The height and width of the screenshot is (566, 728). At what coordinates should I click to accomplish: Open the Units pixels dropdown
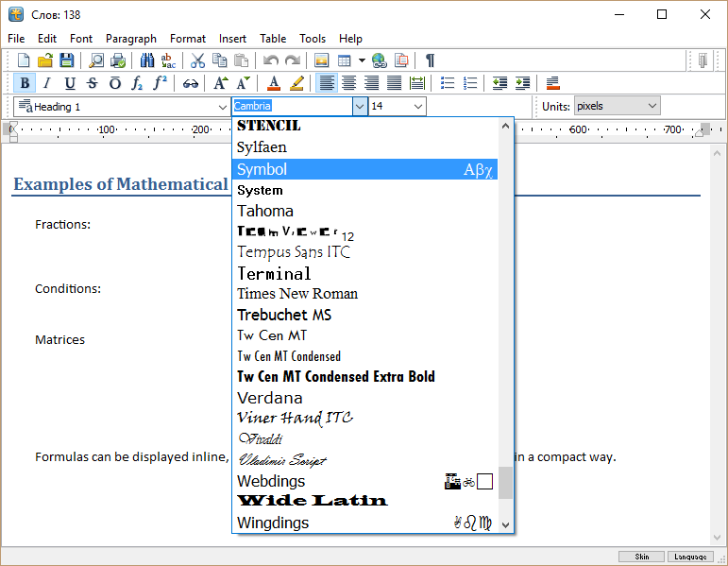[x=652, y=107]
